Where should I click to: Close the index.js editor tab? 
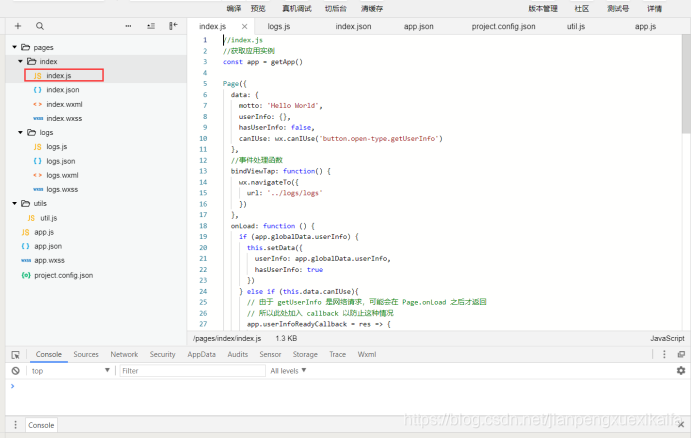(x=244, y=26)
